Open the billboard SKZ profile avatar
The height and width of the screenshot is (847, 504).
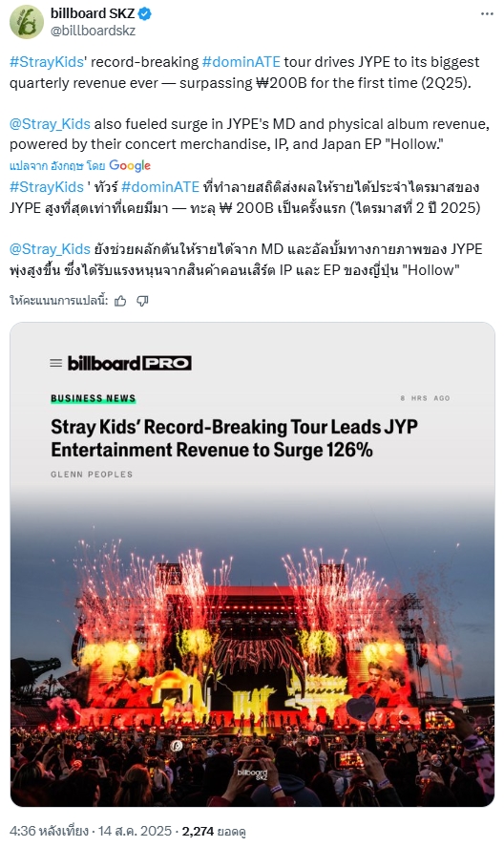[26, 22]
